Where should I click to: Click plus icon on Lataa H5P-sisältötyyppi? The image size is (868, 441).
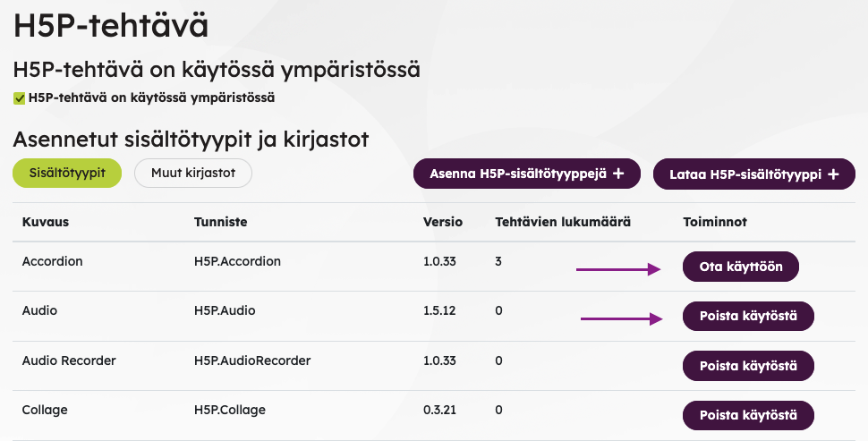pyautogui.click(x=833, y=174)
